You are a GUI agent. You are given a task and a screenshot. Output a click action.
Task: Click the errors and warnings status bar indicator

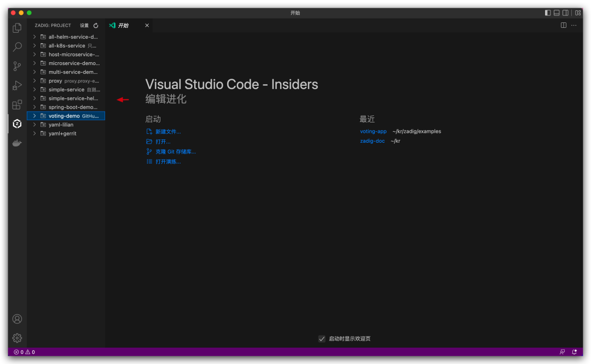tap(23, 352)
